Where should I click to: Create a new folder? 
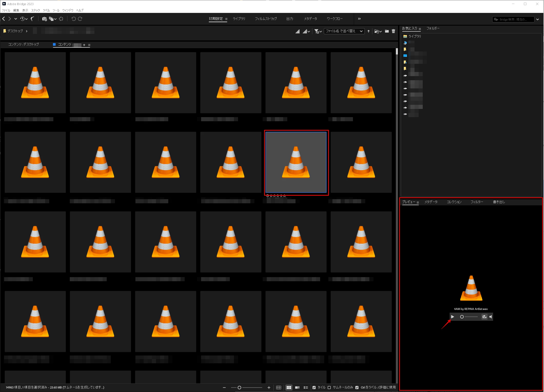coord(387,31)
